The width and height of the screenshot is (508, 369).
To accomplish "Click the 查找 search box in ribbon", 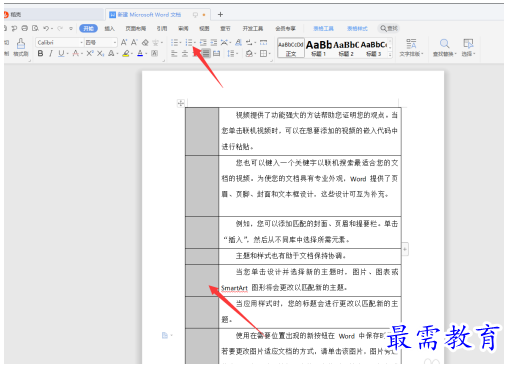I will [389, 28].
